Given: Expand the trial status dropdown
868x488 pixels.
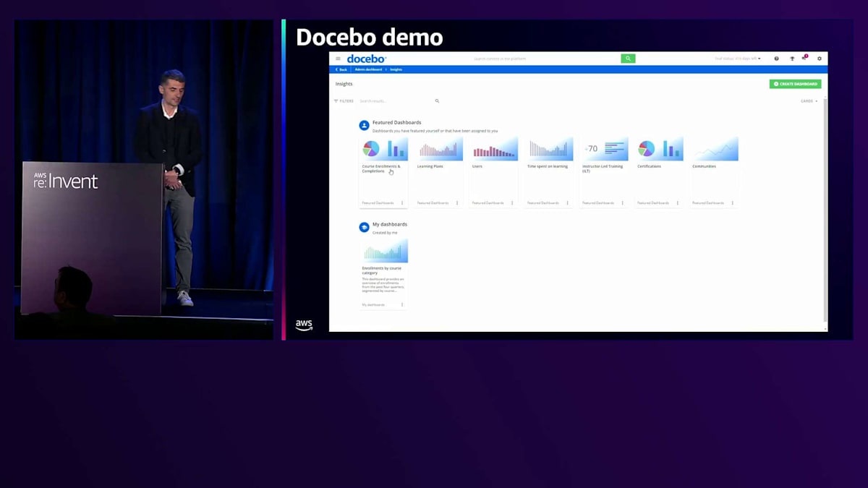Looking at the screenshot, I should point(738,59).
